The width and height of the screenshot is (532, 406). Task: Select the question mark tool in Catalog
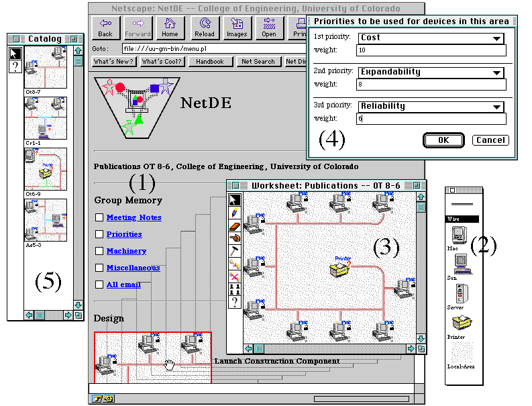15,66
